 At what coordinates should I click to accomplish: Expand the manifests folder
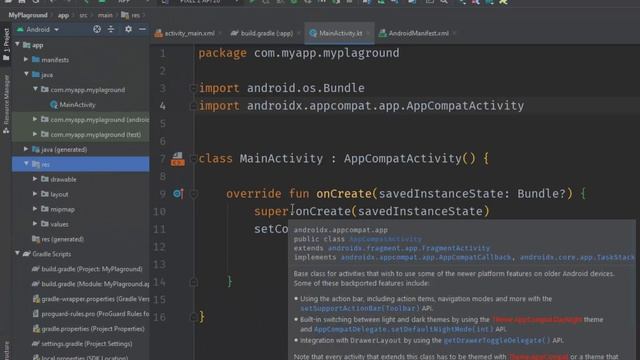click(x=26, y=59)
